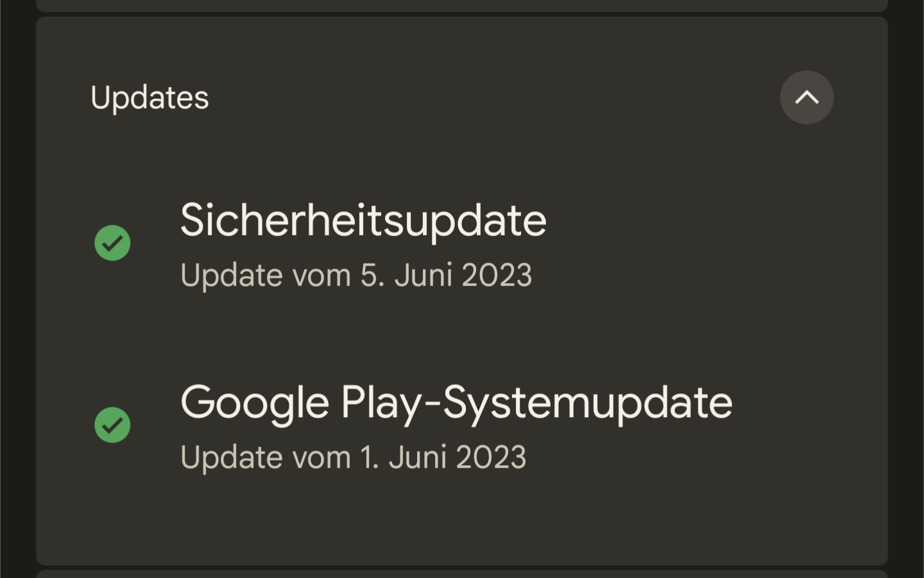Tap "Update vom" under Google Play-Systemupdate
The width and height of the screenshot is (924, 578).
[x=265, y=457]
